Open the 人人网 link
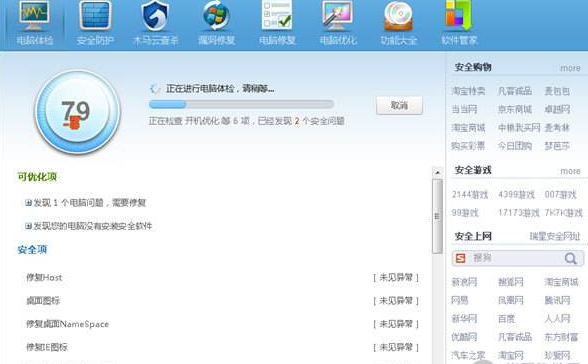The height and width of the screenshot is (364, 588). (557, 319)
